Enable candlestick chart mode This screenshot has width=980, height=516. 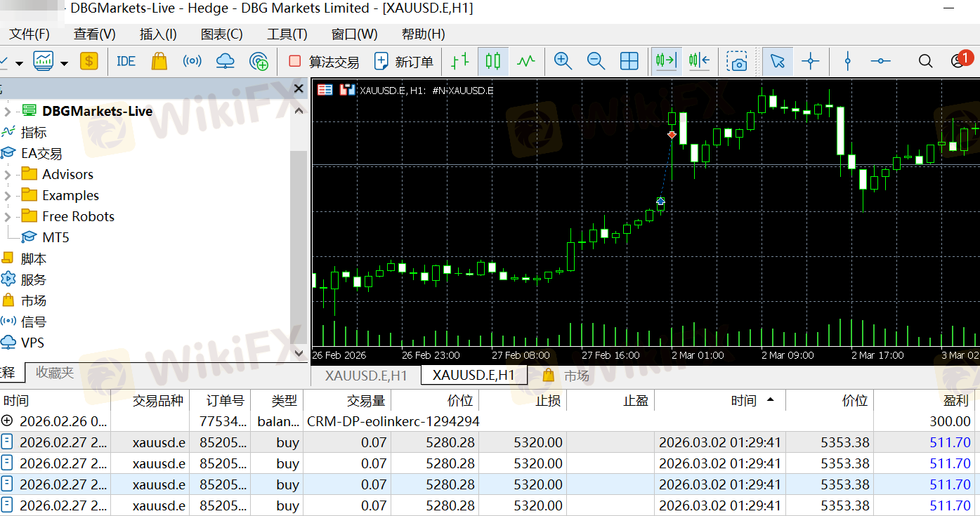coord(493,62)
